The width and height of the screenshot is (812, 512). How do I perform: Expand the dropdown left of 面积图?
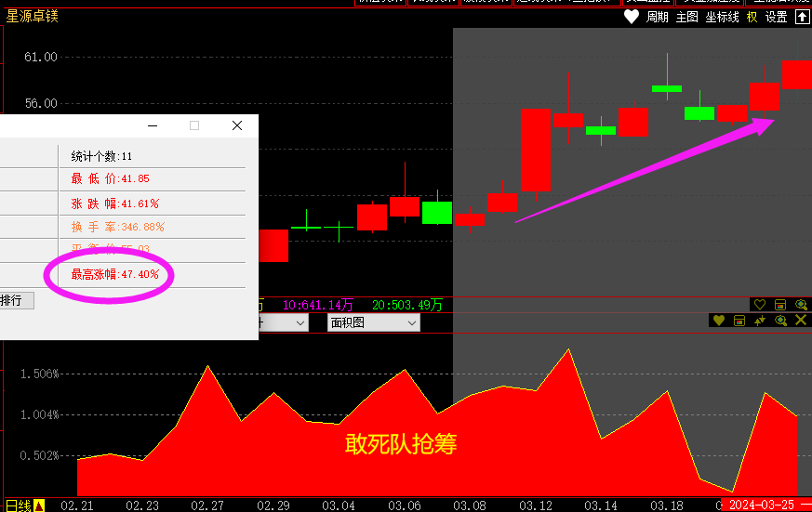[x=299, y=322]
